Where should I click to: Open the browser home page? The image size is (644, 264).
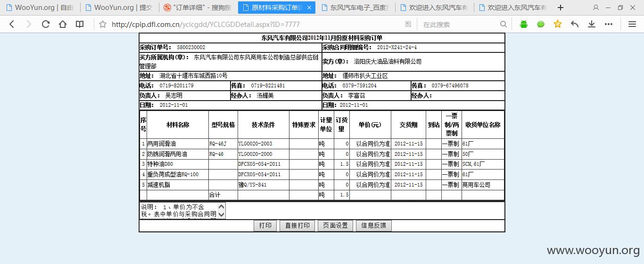click(63, 24)
